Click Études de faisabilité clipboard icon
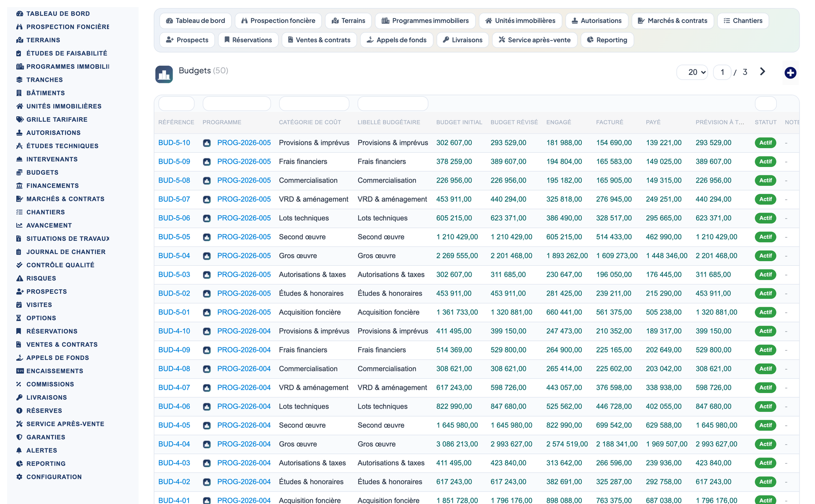815x504 pixels. tap(19, 53)
